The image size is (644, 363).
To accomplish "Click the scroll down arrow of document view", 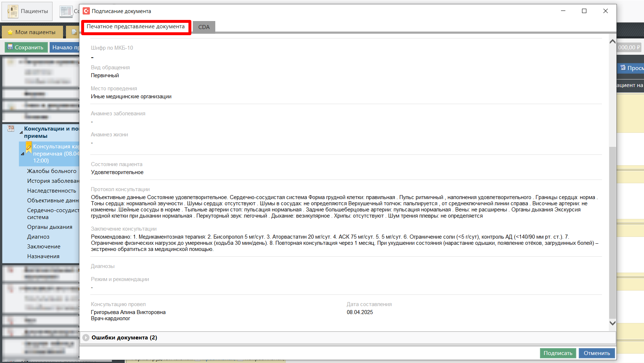I will (612, 323).
